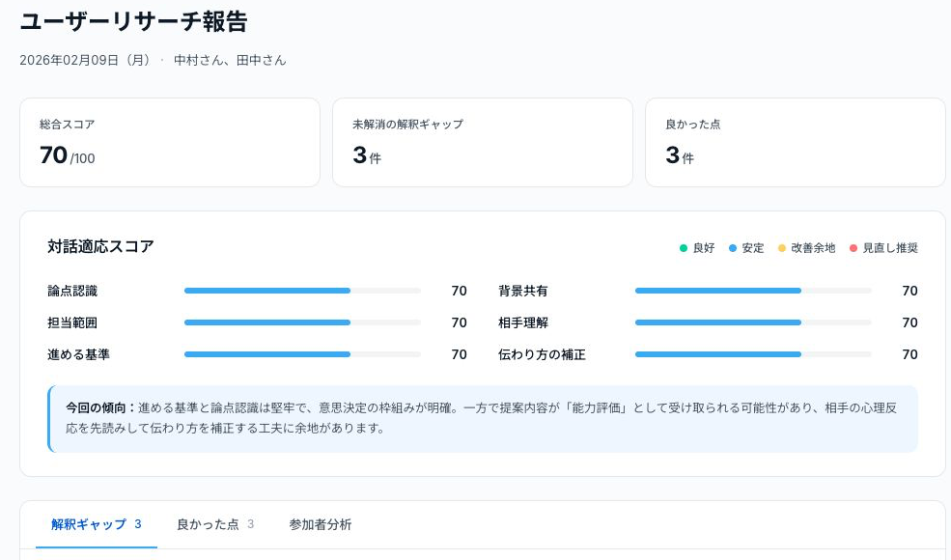Click the 見直し推奨 legend label
This screenshot has width=951, height=560.
890,248
